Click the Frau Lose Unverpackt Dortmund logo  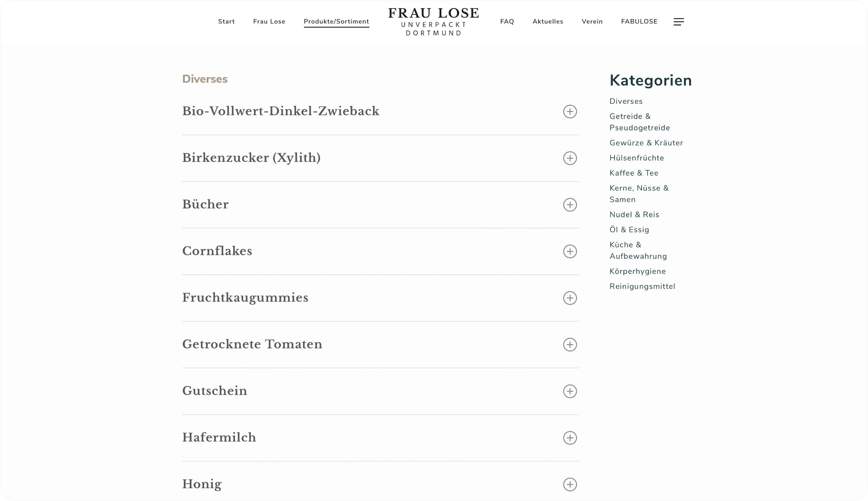(433, 22)
